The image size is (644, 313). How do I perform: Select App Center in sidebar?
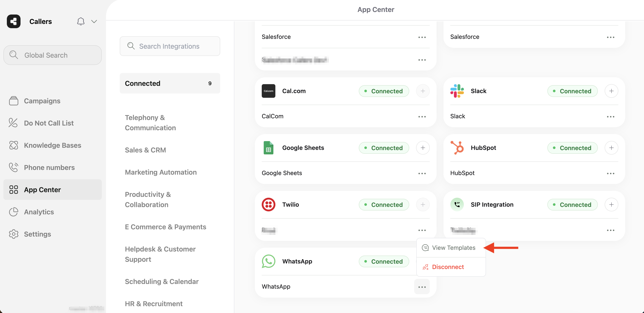coord(53,190)
